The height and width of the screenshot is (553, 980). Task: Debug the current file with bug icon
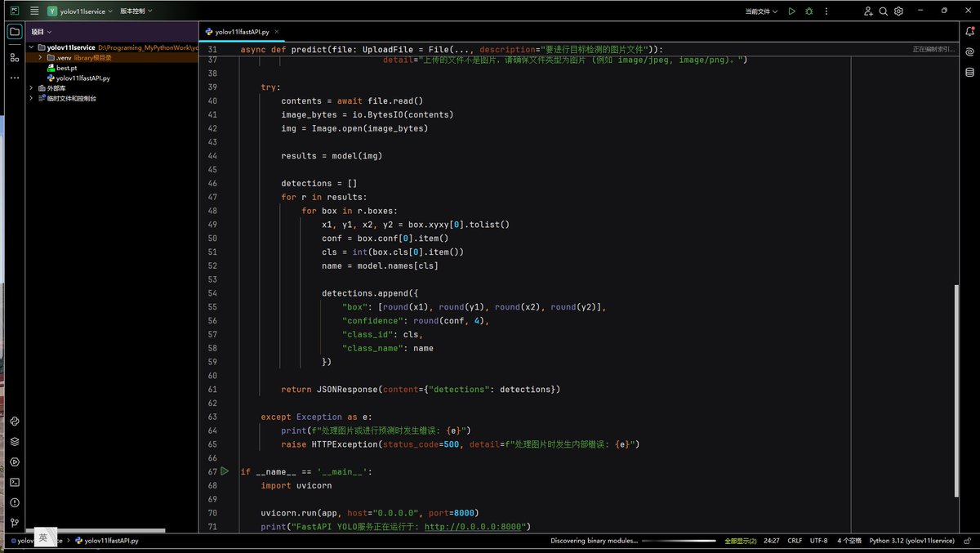point(809,11)
